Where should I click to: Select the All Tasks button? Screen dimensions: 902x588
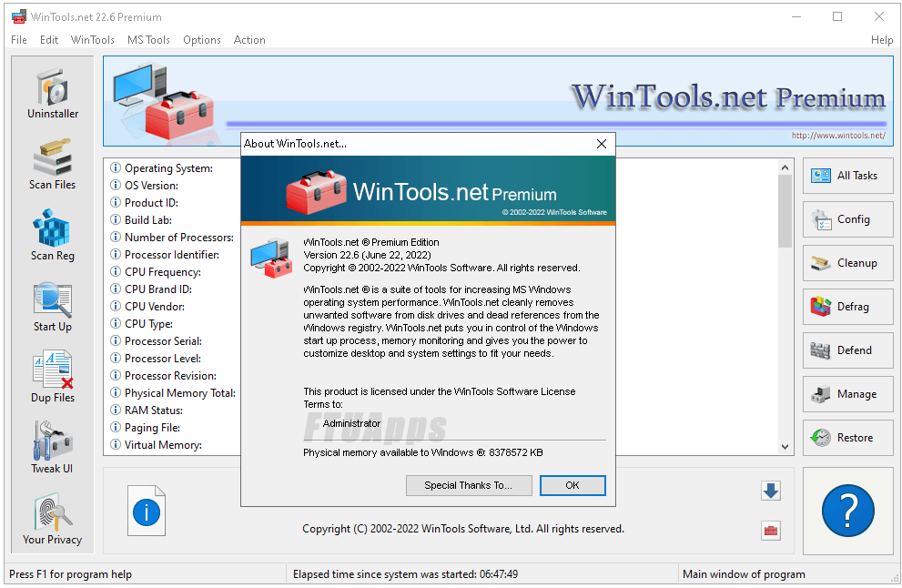coord(848,176)
